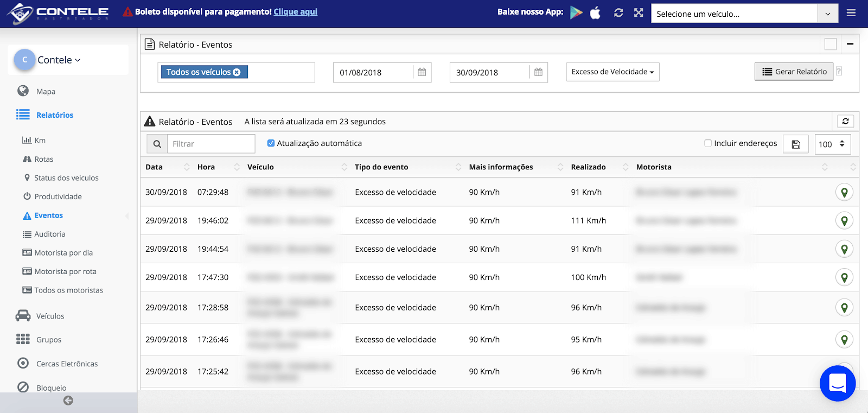Click the refresh icon in top bar

point(618,12)
